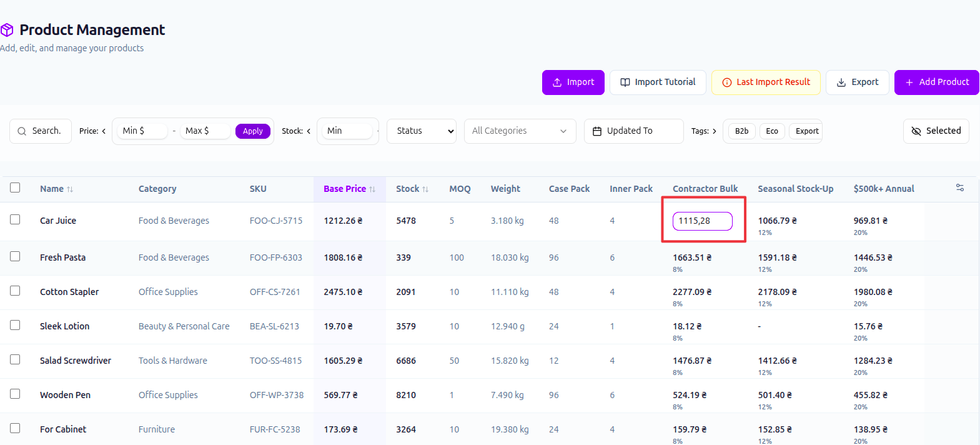Image resolution: width=980 pixels, height=445 pixels.
Task: Click the $500k+ Annual column header
Action: point(884,189)
